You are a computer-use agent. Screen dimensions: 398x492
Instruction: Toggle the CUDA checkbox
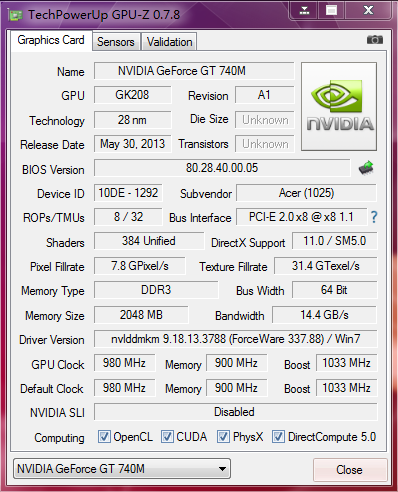click(167, 437)
